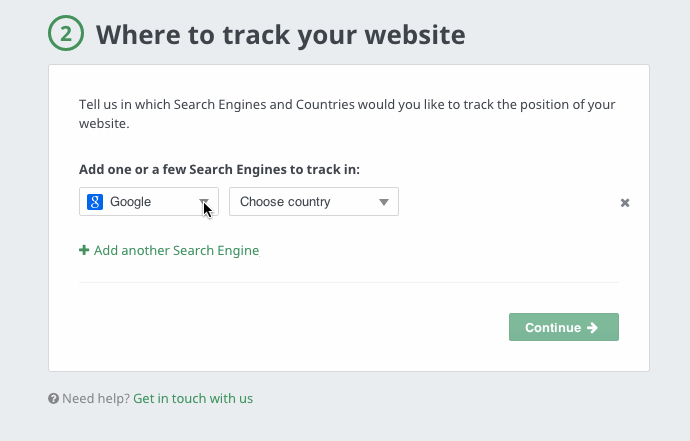Click the 'Add one or a few Search Engines' label
This screenshot has height=441, width=690.
(x=219, y=169)
